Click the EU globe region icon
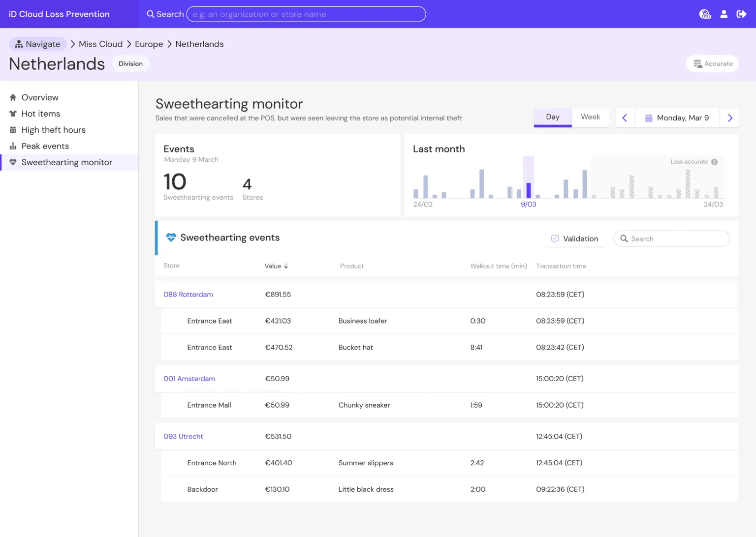This screenshot has height=537, width=756. pos(705,14)
